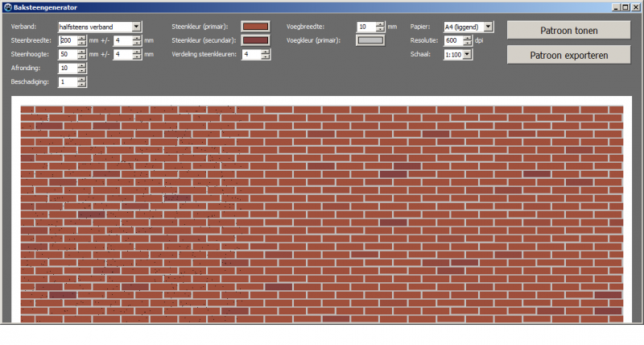Increase the Steenbreedte value with up arrow
The image size is (644, 345).
[x=82, y=38]
